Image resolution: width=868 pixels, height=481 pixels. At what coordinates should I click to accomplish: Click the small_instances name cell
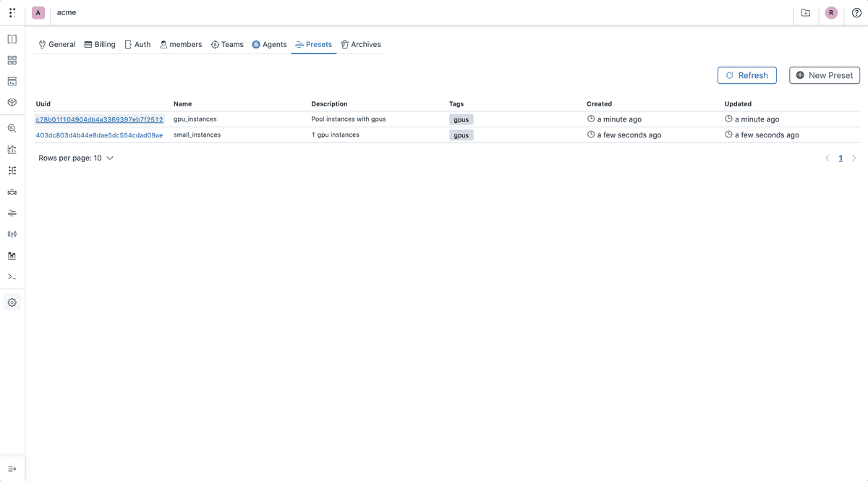(197, 135)
